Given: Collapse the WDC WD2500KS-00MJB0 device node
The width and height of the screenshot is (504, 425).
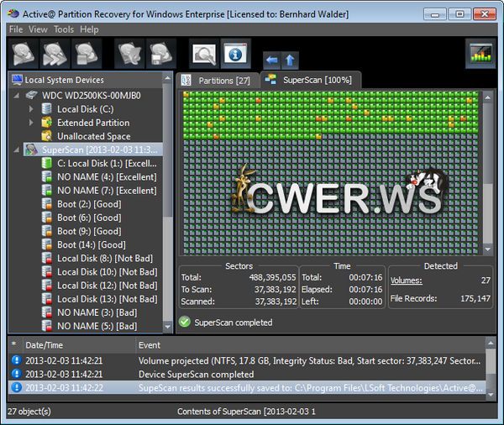Looking at the screenshot, I should pyautogui.click(x=18, y=96).
